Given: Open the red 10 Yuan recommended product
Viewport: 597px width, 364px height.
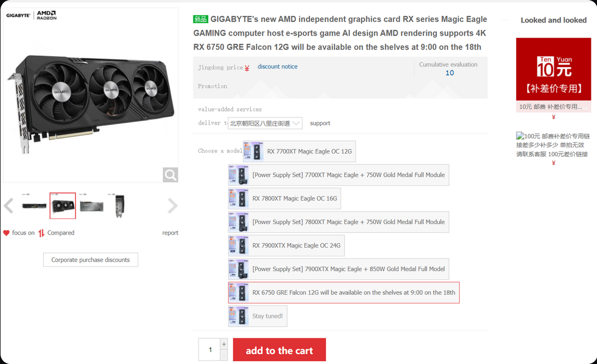Looking at the screenshot, I should coord(554,69).
